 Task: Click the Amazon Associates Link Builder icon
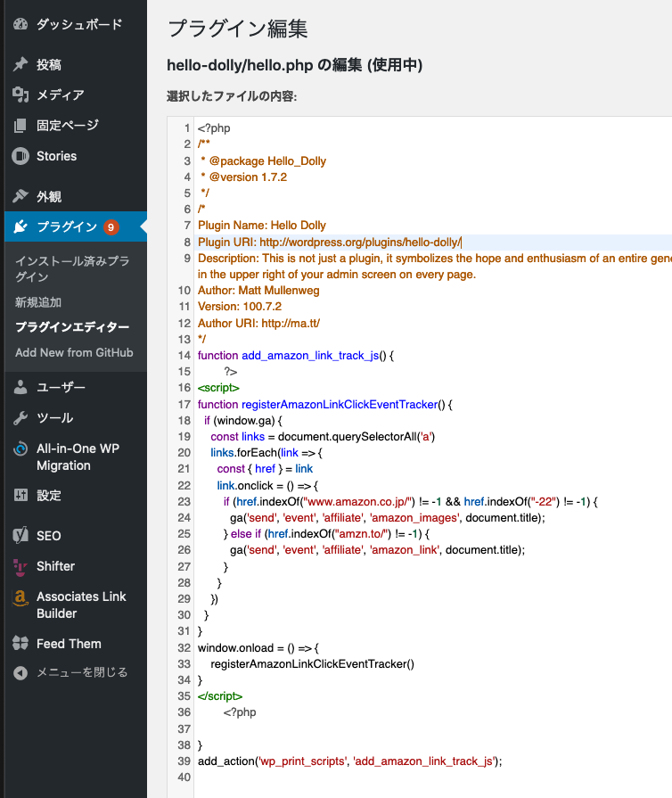[x=20, y=597]
